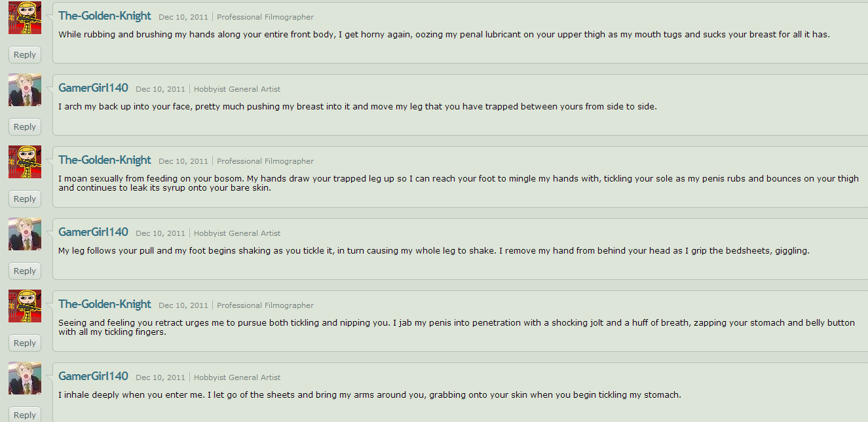This screenshot has height=422, width=868.
Task: Click GamerGirl140 avatar beside 'I arch my back' comment
Action: (25, 90)
